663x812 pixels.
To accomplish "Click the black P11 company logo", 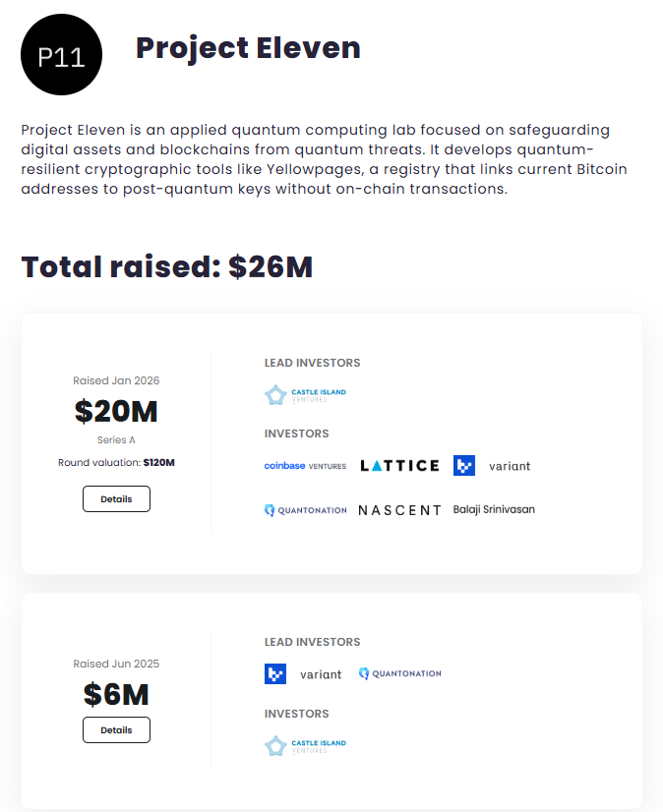I will pos(61,55).
